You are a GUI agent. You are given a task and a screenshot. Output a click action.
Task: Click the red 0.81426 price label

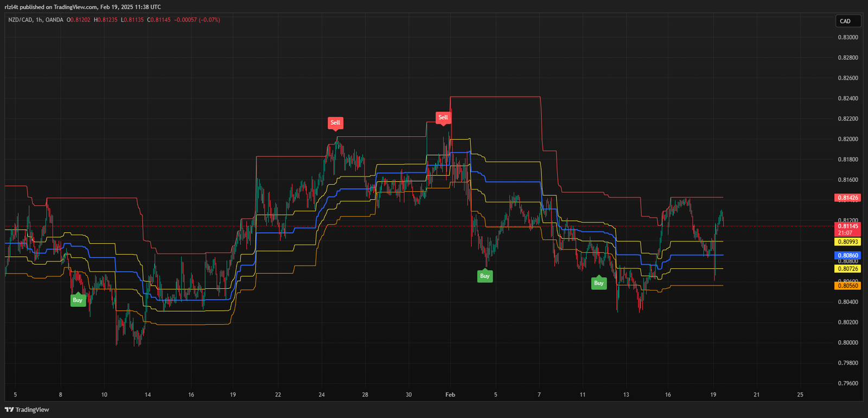coord(847,198)
